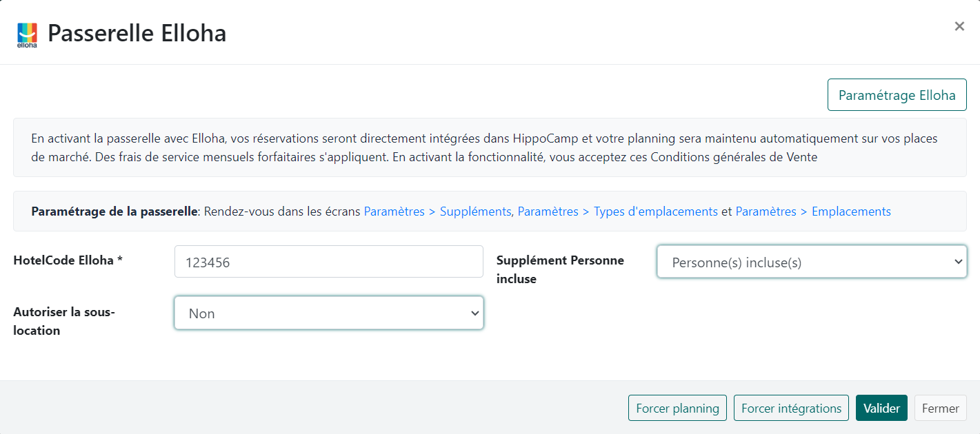
Task: Click the Forcer intégrations button
Action: [x=791, y=408]
